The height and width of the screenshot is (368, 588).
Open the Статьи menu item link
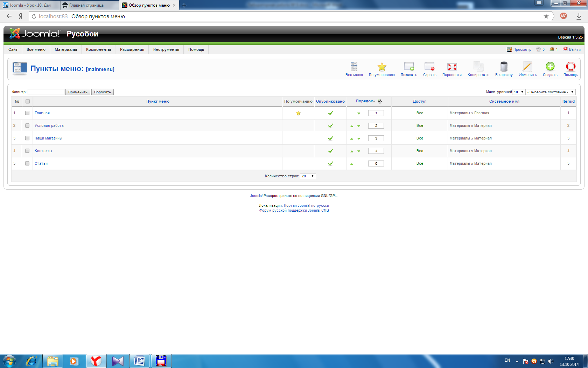41,163
